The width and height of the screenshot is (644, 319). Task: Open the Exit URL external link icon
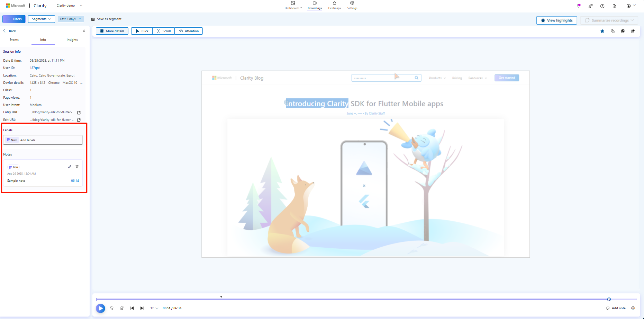pos(79,120)
